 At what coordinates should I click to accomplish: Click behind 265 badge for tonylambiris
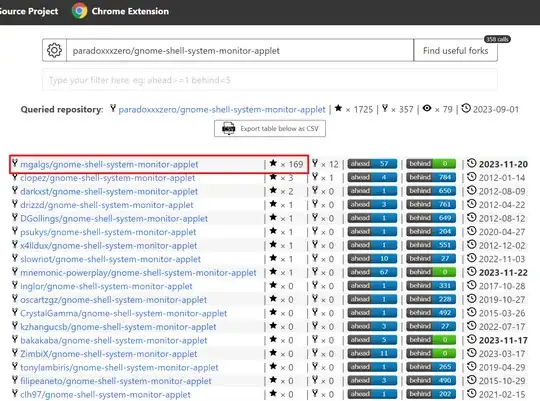tap(431, 367)
